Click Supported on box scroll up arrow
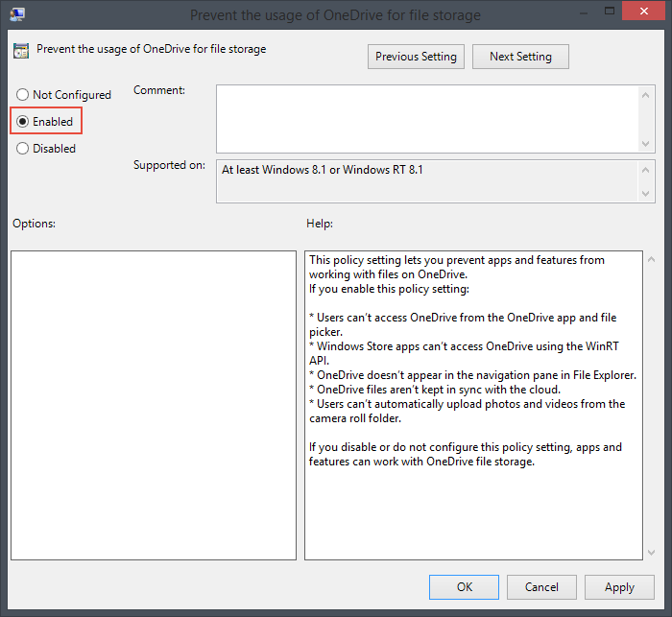The width and height of the screenshot is (672, 617). (x=645, y=170)
